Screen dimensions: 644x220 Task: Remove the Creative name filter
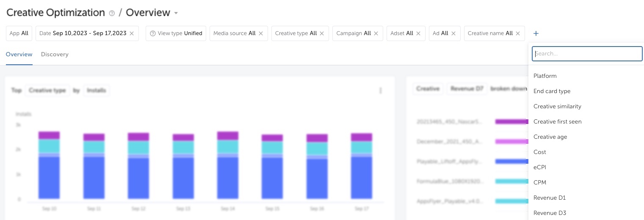click(x=518, y=33)
